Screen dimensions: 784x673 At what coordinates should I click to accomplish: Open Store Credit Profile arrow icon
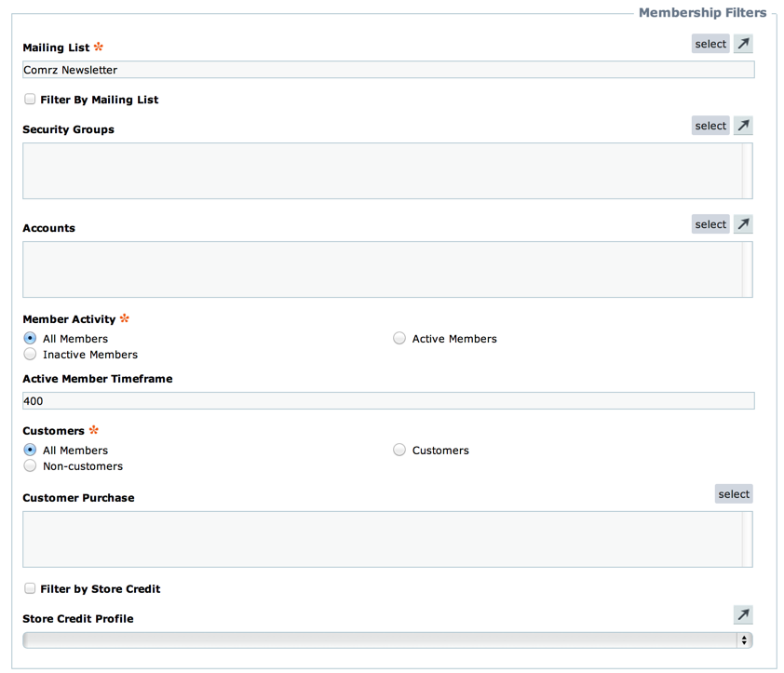743,614
